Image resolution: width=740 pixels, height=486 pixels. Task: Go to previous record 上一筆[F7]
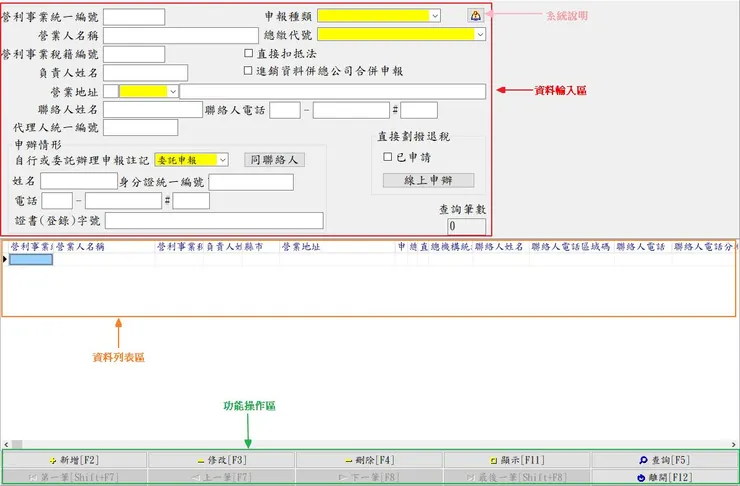[222, 477]
